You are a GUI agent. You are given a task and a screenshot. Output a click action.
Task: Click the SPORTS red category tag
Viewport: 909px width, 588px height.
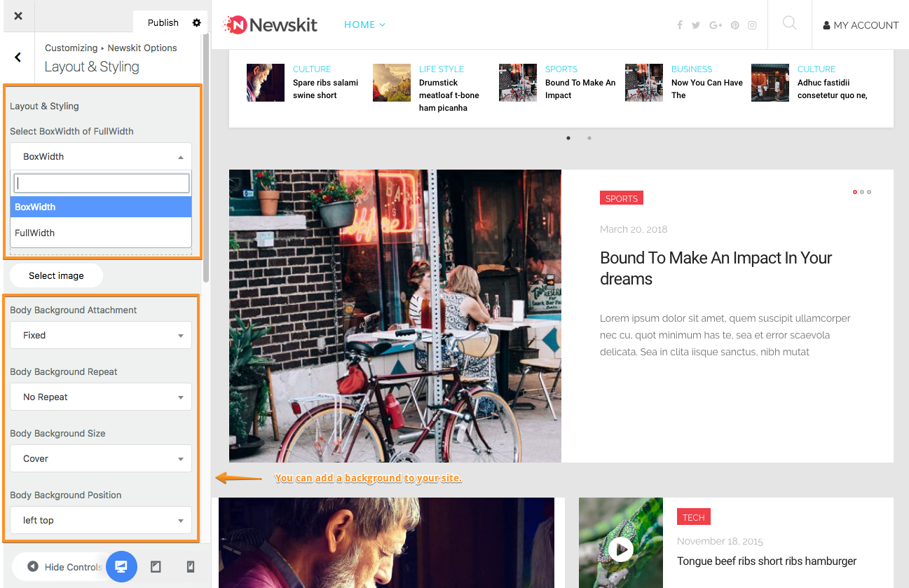622,198
